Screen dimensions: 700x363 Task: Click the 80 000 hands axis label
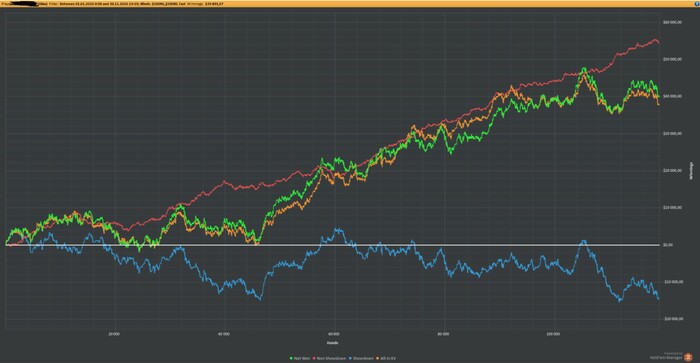point(443,334)
